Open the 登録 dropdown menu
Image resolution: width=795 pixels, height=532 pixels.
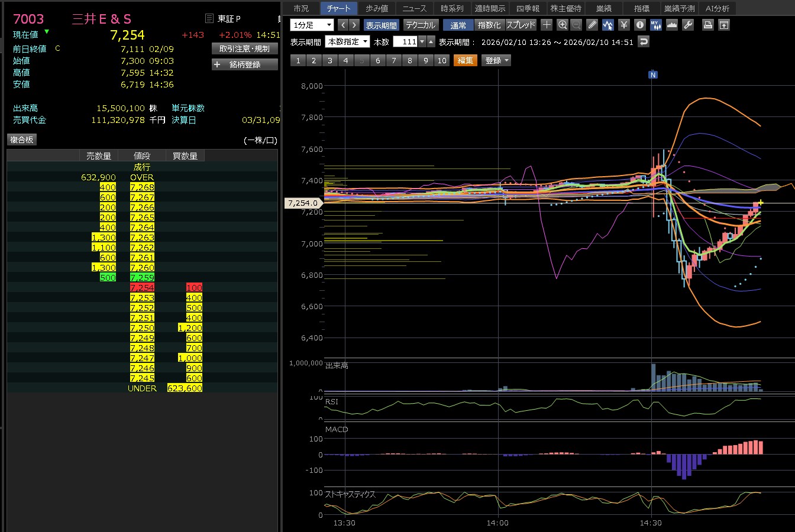pos(497,60)
